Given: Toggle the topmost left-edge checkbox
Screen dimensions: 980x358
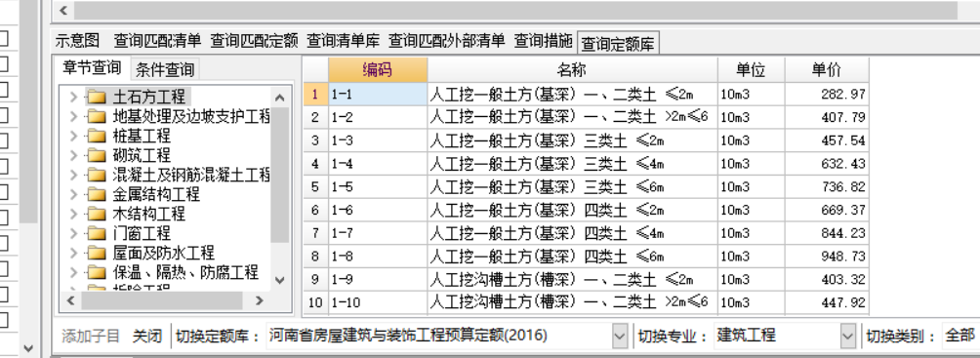Looking at the screenshot, I should (3, 38).
